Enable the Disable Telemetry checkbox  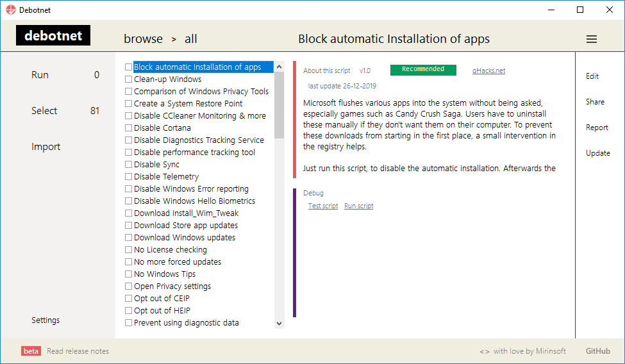click(128, 177)
